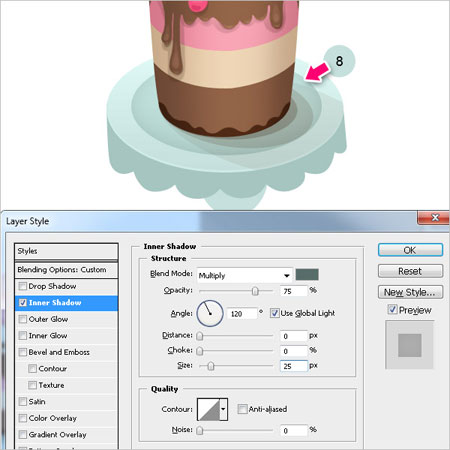This screenshot has width=450, height=450.
Task: Enable the Color Overlay checkbox
Action: coord(23,418)
